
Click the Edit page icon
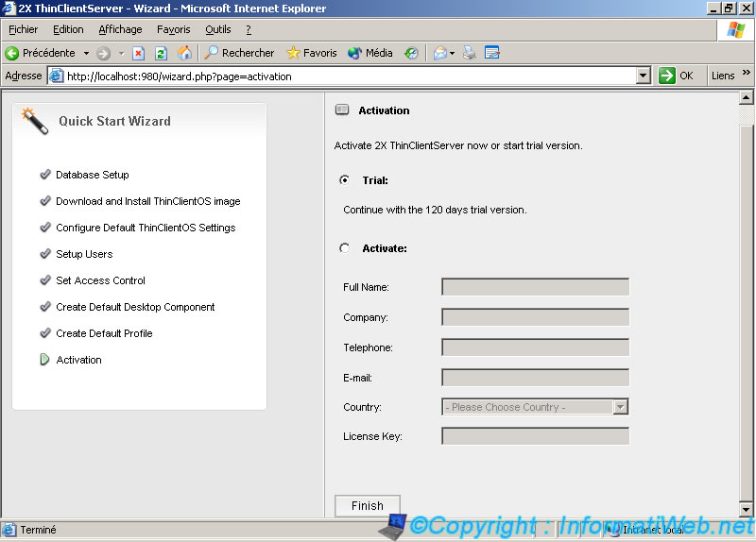[x=491, y=53]
